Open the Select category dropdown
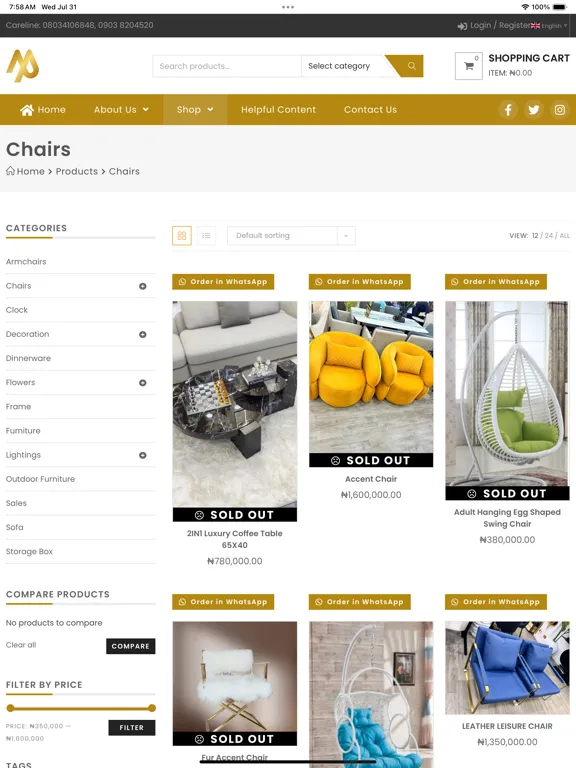Screen dimensions: 576x768 coord(343,66)
